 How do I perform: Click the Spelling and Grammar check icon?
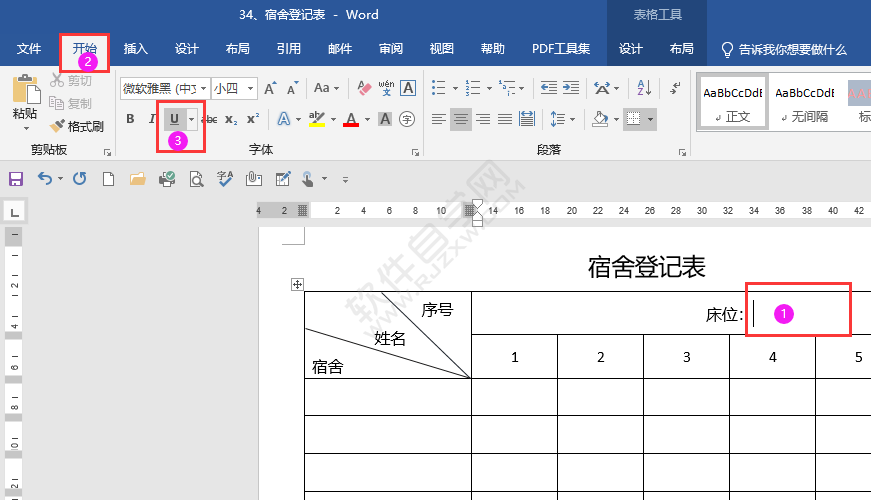click(225, 179)
